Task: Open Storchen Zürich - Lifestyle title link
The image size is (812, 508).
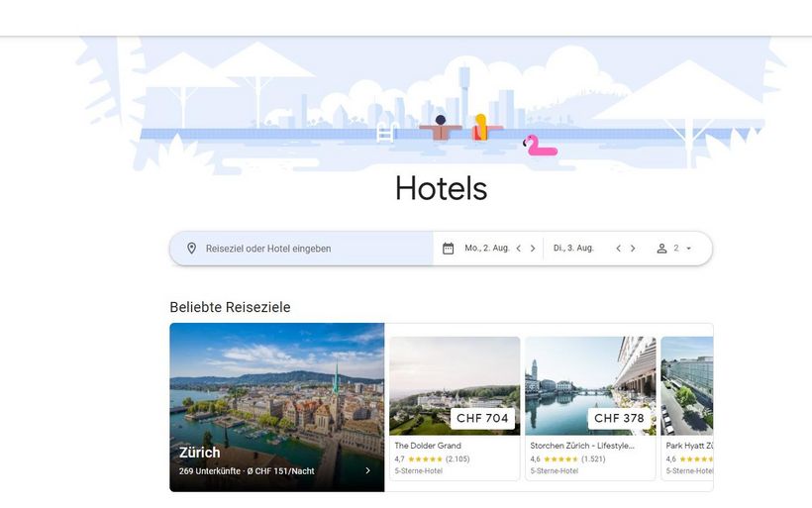Action: (582, 446)
